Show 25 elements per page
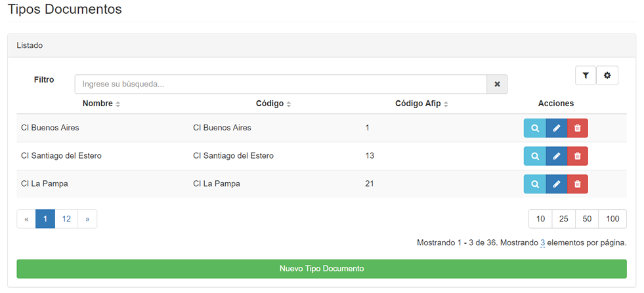 pyautogui.click(x=563, y=219)
